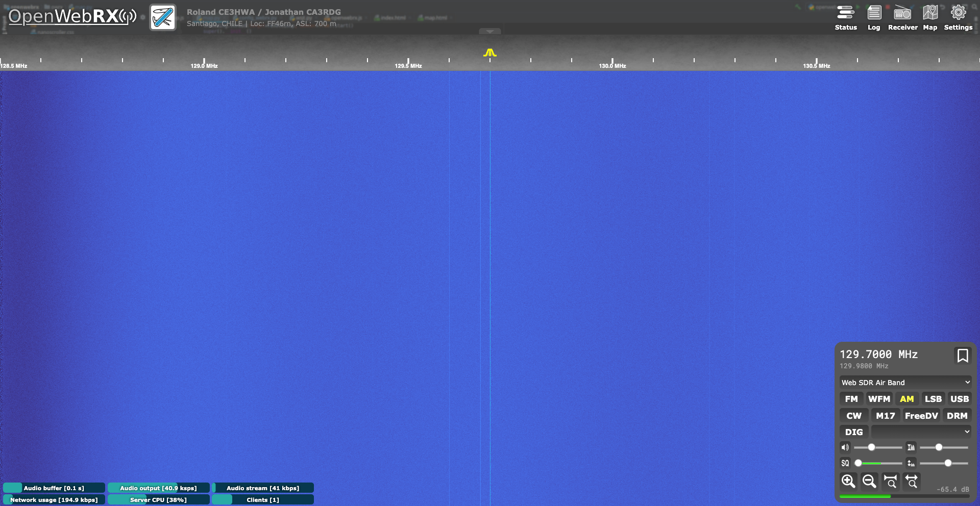Switch to USB demodulation mode
The image size is (980, 506).
tap(959, 399)
